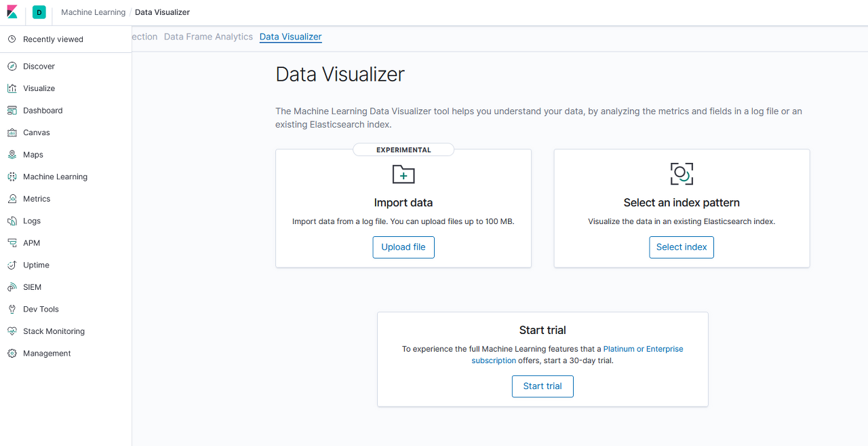The image size is (868, 446).
Task: Open the D space avatar
Action: point(39,12)
